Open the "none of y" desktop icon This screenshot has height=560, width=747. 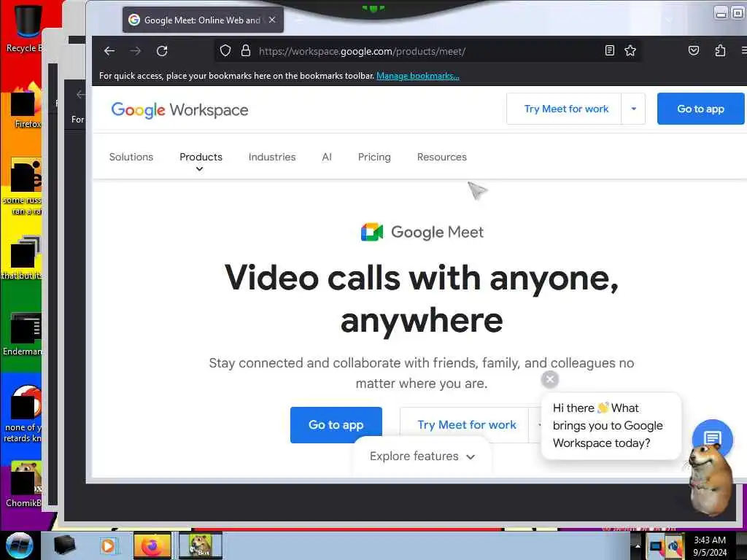coord(23,414)
